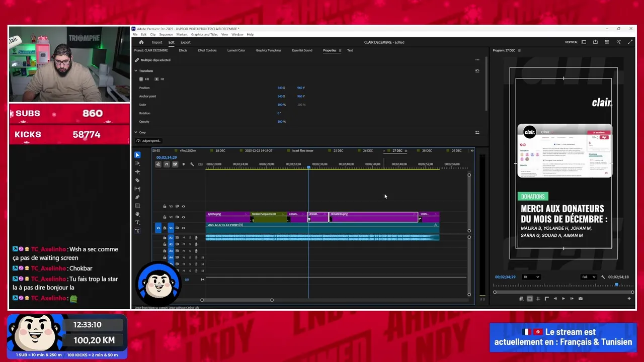Toggle insert sequences as nests button
Image resolution: width=644 pixels, height=362 pixels.
point(158,164)
